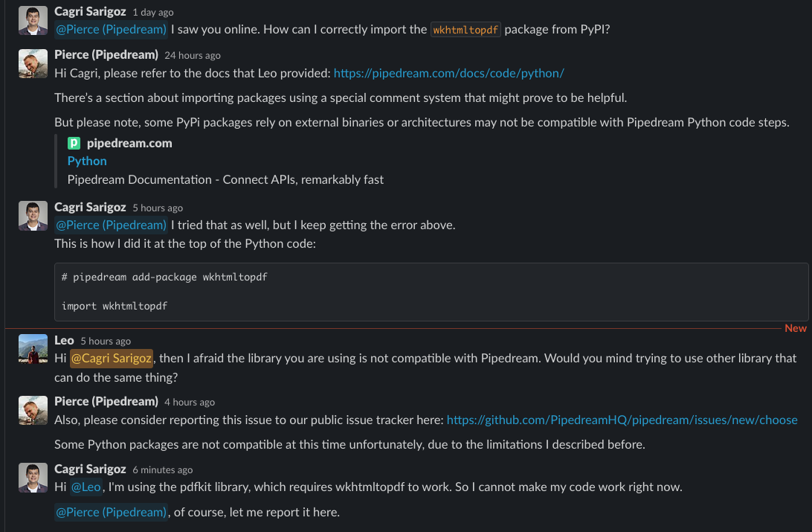812x532 pixels.
Task: Click the highlighted @Cagri Sarigoz mention in Leo's message
Action: pos(112,358)
